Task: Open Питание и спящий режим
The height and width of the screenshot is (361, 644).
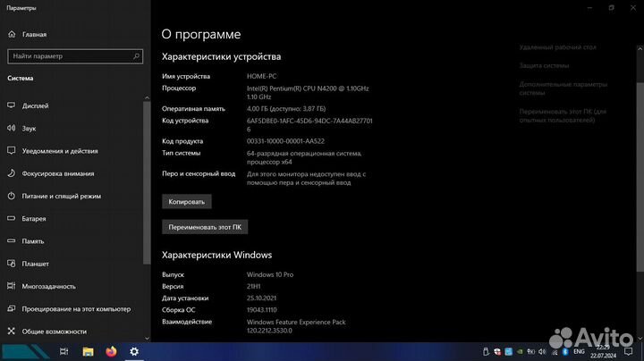Action: coord(55,196)
